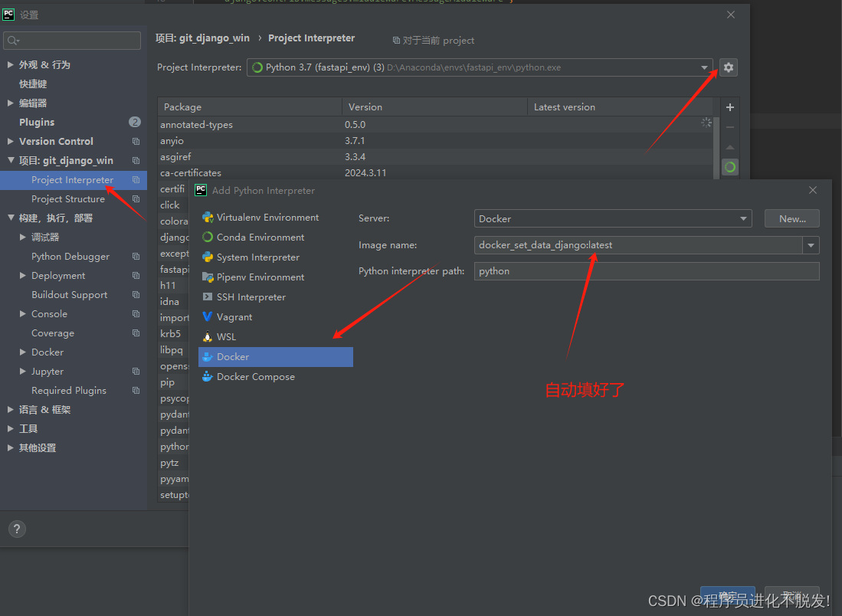Viewport: 842px width, 616px height.
Task: Click the SSH Interpreter terminal icon
Action: click(x=208, y=297)
